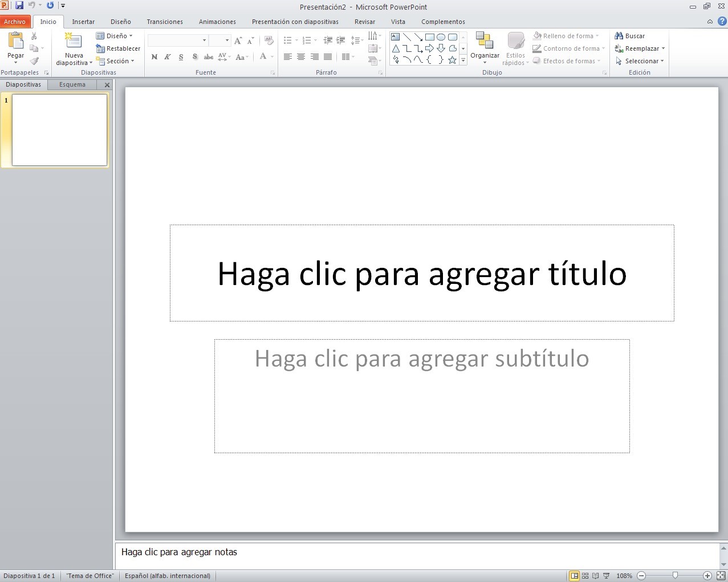Open the Esquema tab in the left panel
Viewport: 728px width, 582px height.
coord(72,84)
